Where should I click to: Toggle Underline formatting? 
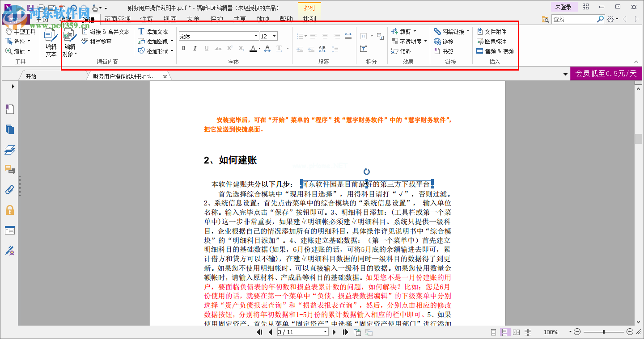tap(207, 48)
